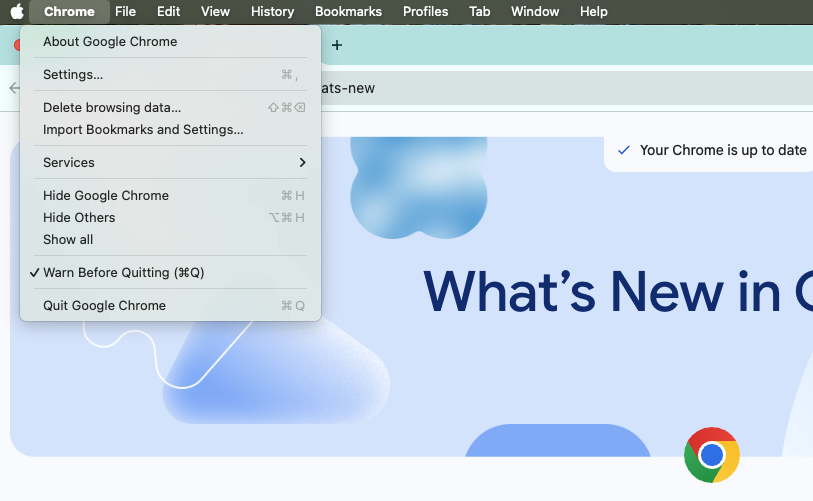
Task: Open the Help menu
Action: click(594, 11)
